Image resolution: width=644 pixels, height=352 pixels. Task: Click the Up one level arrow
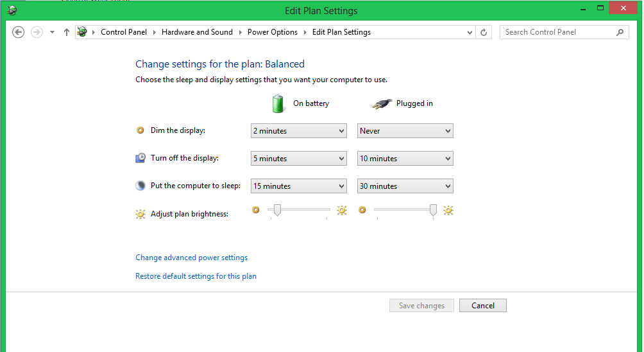67,32
